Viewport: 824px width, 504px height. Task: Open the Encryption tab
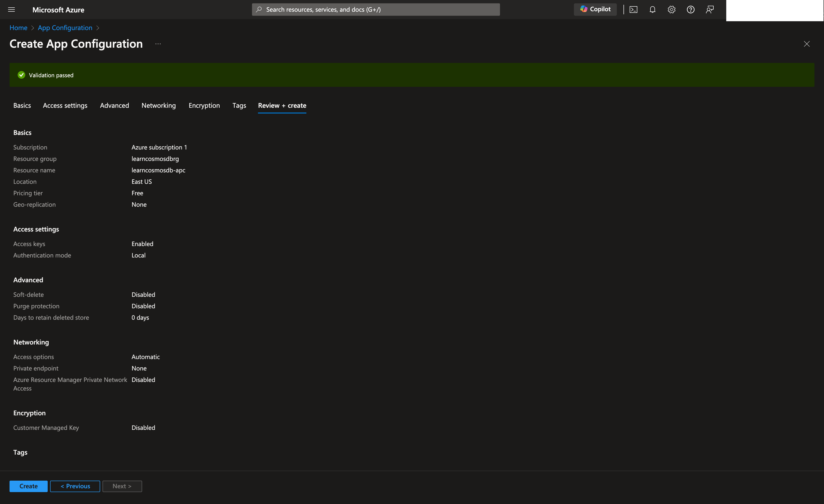point(204,105)
